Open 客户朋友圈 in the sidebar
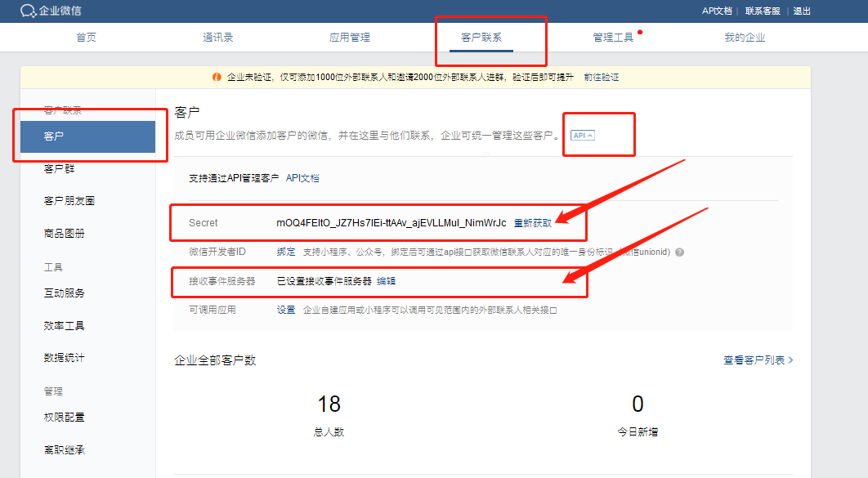This screenshot has height=478, width=868. (69, 201)
